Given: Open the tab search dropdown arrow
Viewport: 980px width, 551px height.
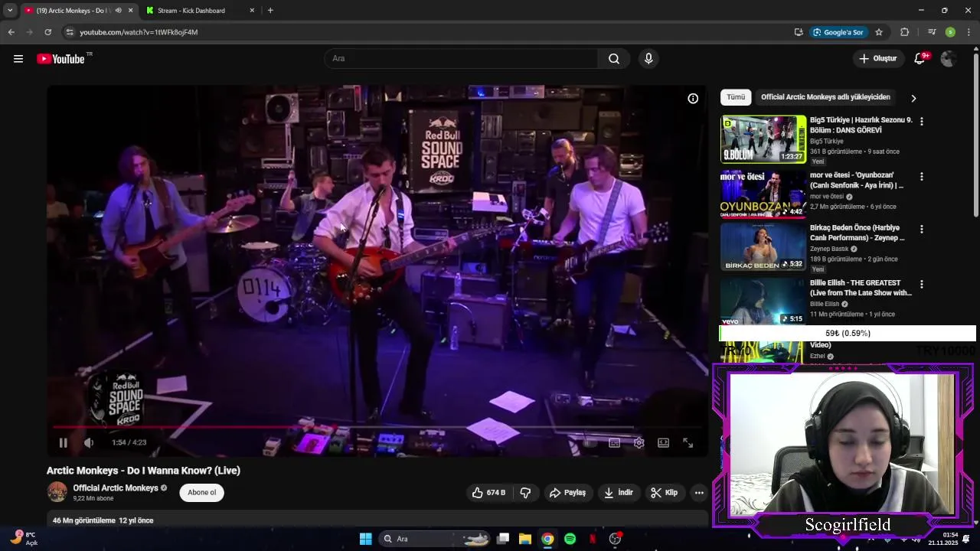Looking at the screenshot, I should pos(10,11).
